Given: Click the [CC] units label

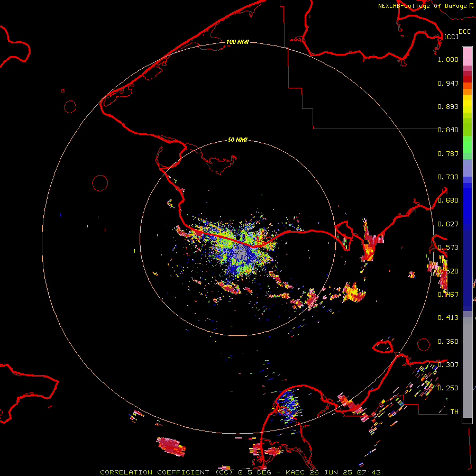Looking at the screenshot, I should pyautogui.click(x=451, y=36).
